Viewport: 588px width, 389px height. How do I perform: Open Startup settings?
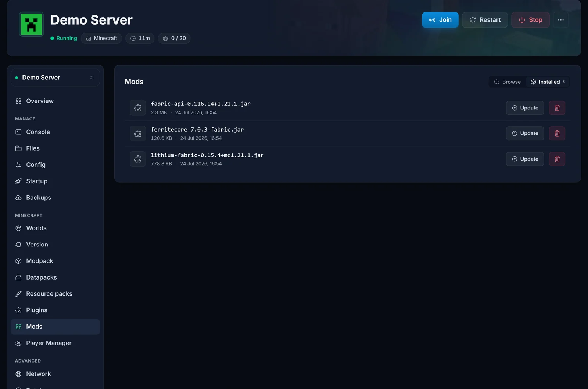coord(55,181)
